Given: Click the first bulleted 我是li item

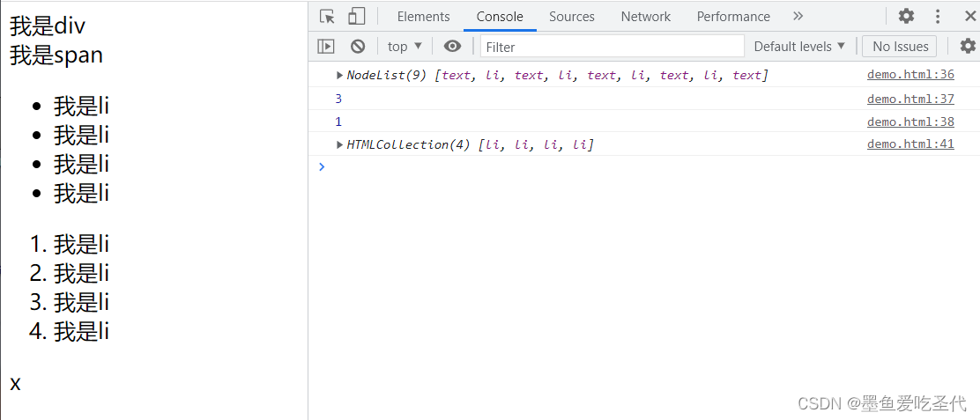Looking at the screenshot, I should tap(81, 107).
